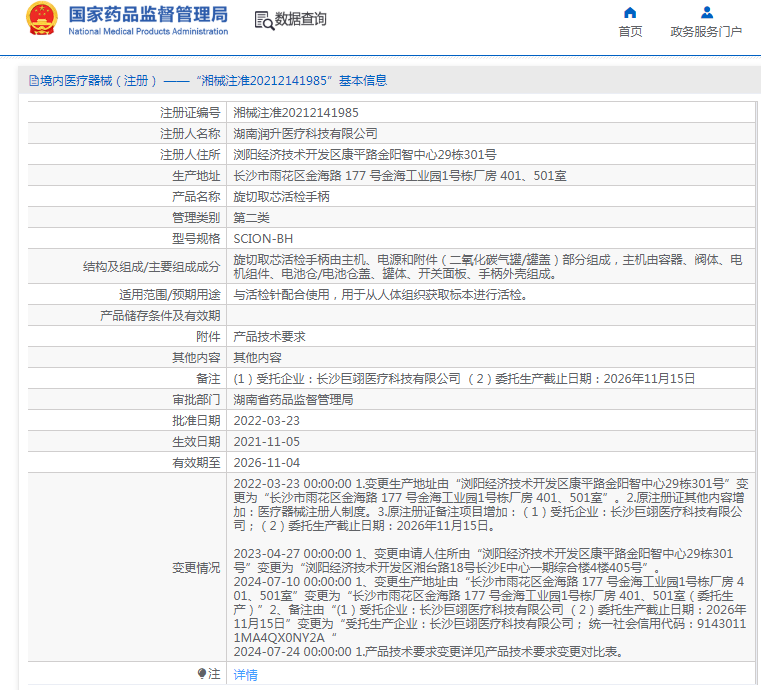This screenshot has width=761, height=690.
Task: Open the 首页 navigation item
Action: (x=630, y=32)
